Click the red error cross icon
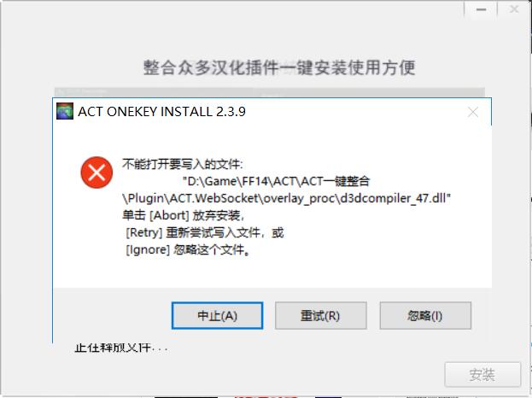The width and height of the screenshot is (532, 398). click(96, 173)
